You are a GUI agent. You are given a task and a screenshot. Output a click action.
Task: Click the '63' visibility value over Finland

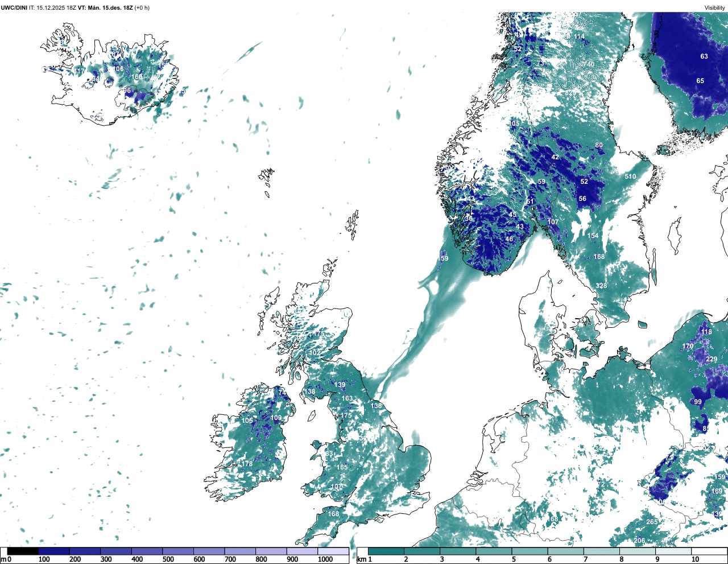pyautogui.click(x=704, y=56)
